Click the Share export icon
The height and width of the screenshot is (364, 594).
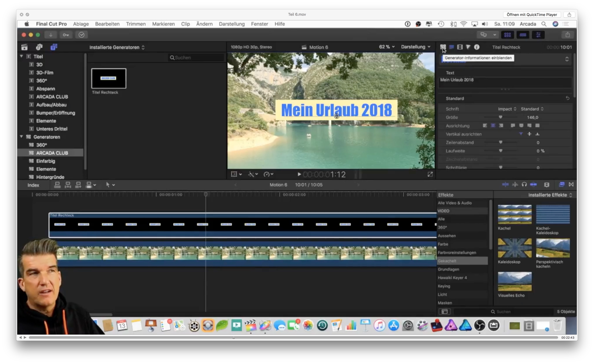[568, 35]
